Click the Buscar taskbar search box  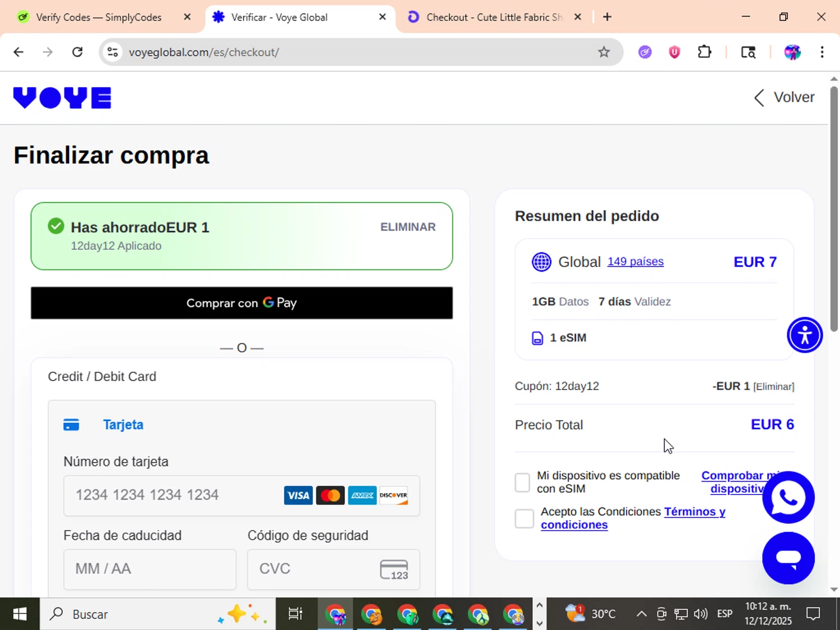[x=157, y=614]
